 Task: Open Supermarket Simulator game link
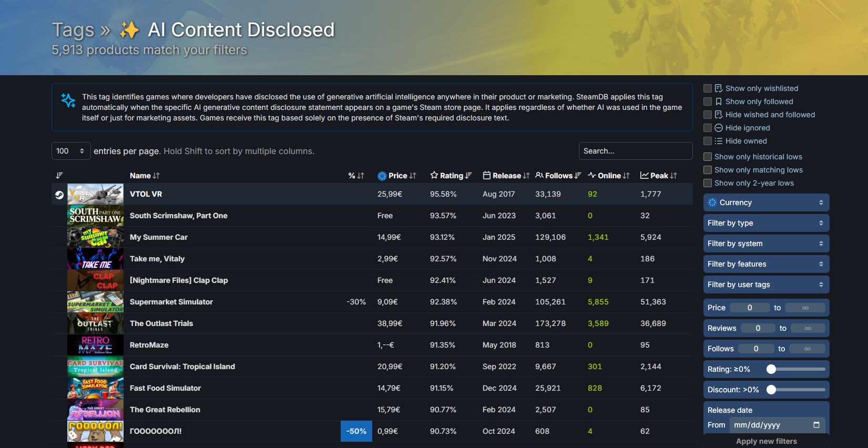171,302
